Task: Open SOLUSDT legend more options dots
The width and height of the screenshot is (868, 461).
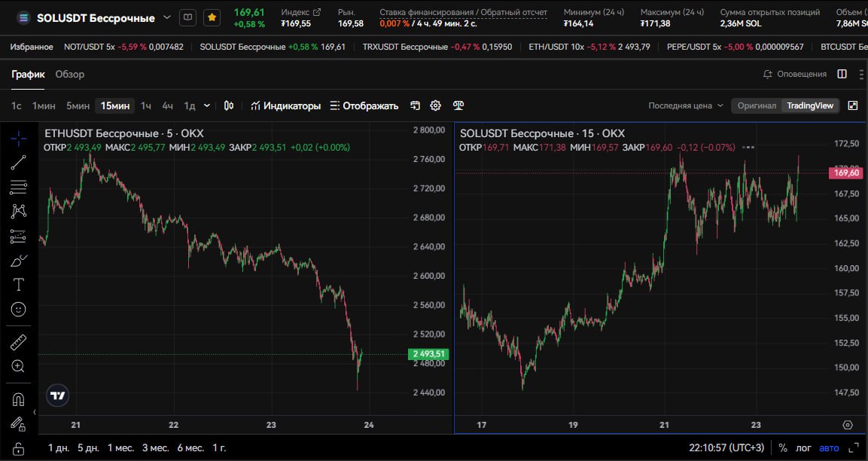Action: point(748,148)
